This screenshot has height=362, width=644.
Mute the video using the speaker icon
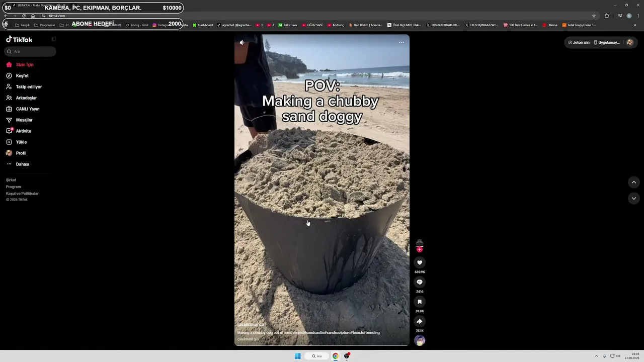point(242,43)
